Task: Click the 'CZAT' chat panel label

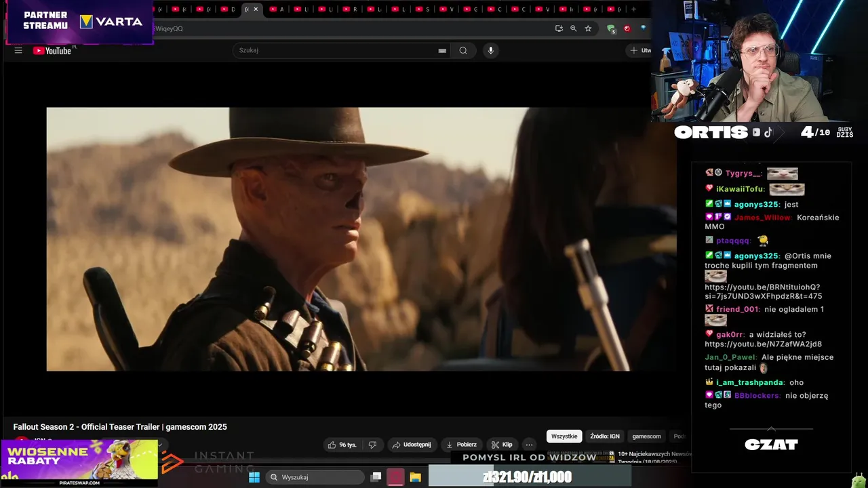Action: pyautogui.click(x=771, y=445)
